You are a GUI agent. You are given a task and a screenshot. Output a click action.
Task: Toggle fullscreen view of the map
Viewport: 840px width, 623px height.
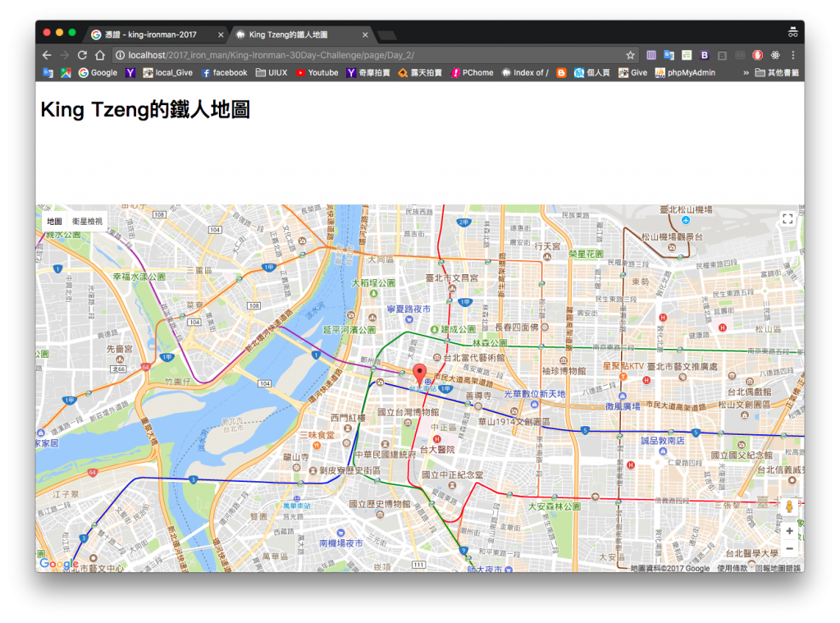(787, 218)
